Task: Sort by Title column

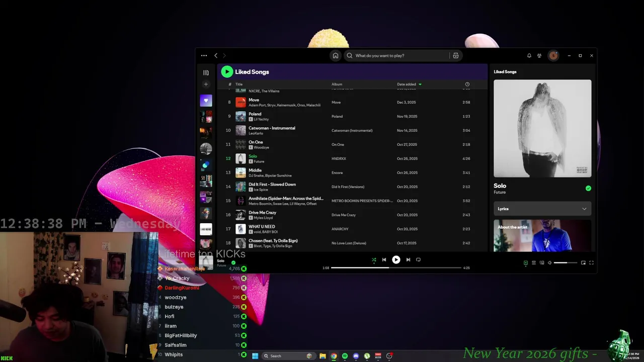Action: (x=239, y=84)
